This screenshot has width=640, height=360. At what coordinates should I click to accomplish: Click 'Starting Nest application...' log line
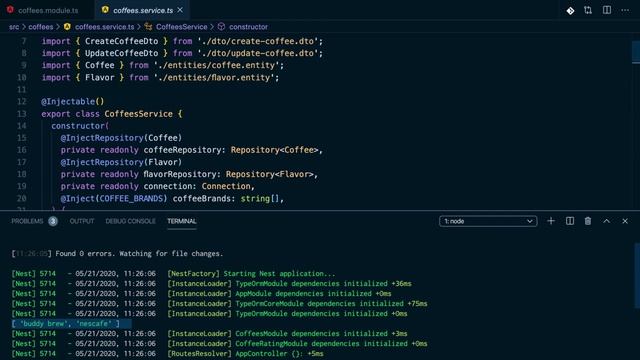(279, 274)
